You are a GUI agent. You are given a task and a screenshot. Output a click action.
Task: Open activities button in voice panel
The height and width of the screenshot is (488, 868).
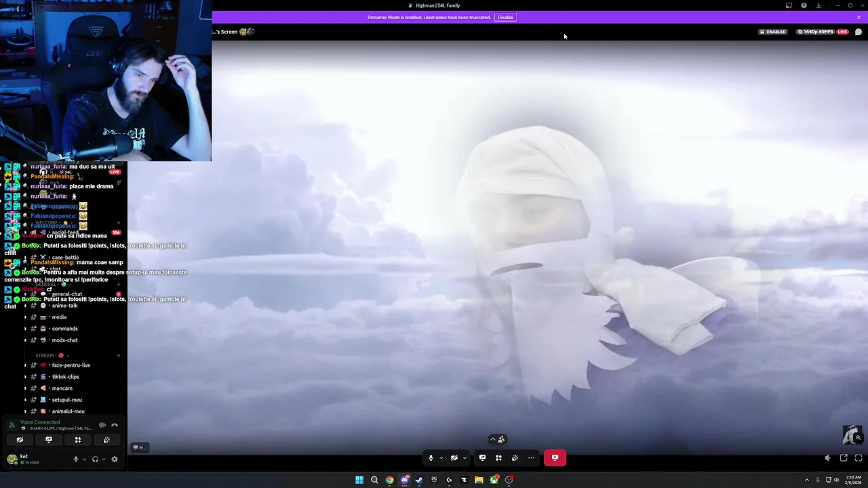click(78, 440)
